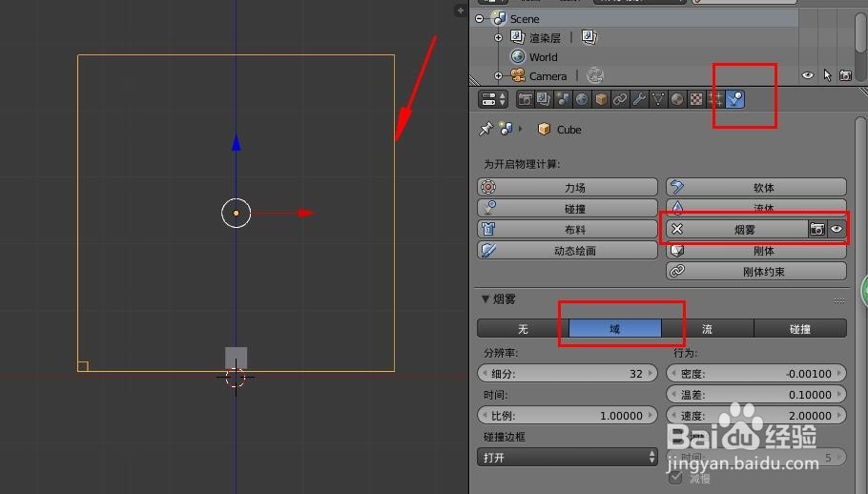Enable 刚体 physics button
868x494 pixels.
[756, 251]
